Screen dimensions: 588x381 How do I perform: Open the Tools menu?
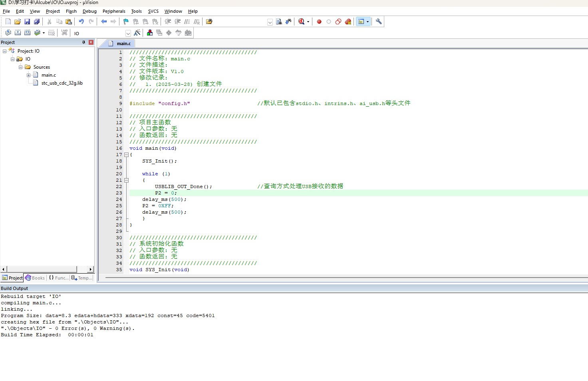point(136,11)
